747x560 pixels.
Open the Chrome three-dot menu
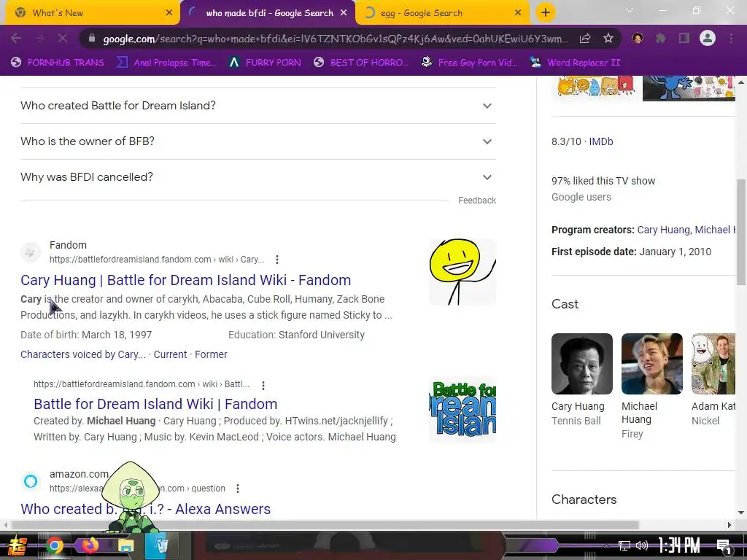731,38
